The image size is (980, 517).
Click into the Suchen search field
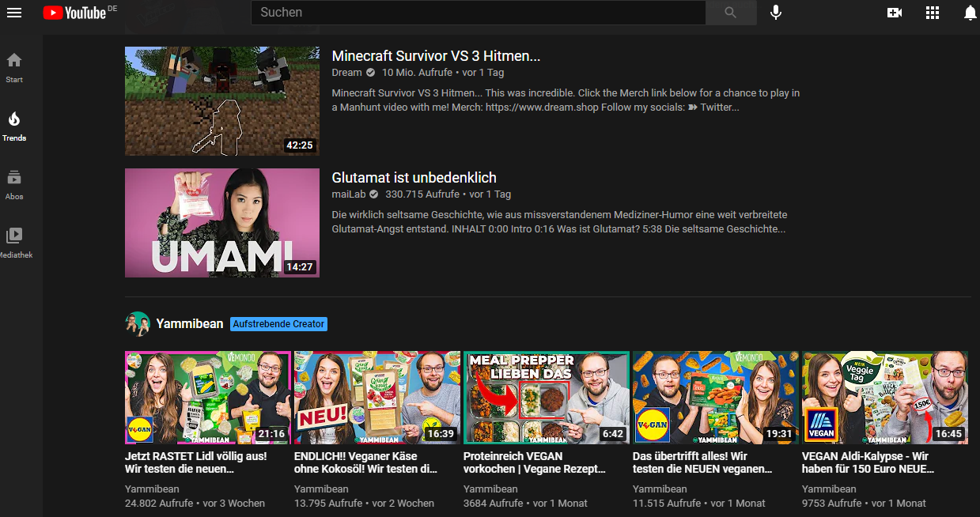478,13
